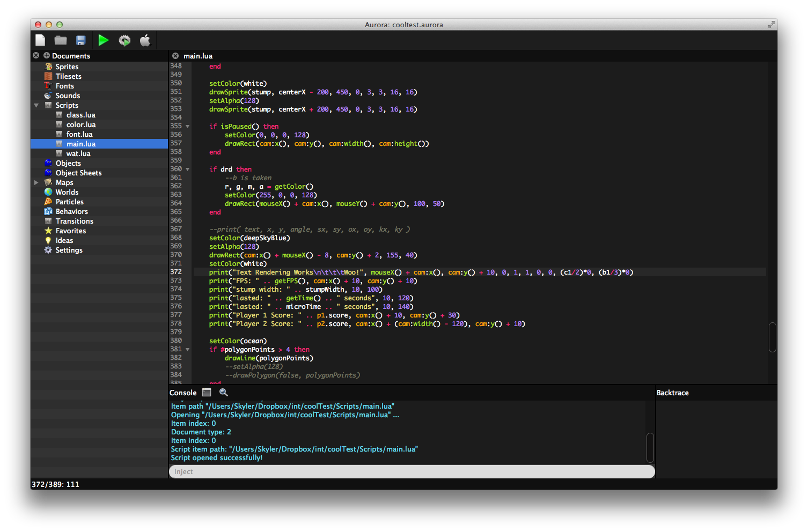This screenshot has height=532, width=808.
Task: Open the Particles category
Action: tap(70, 202)
